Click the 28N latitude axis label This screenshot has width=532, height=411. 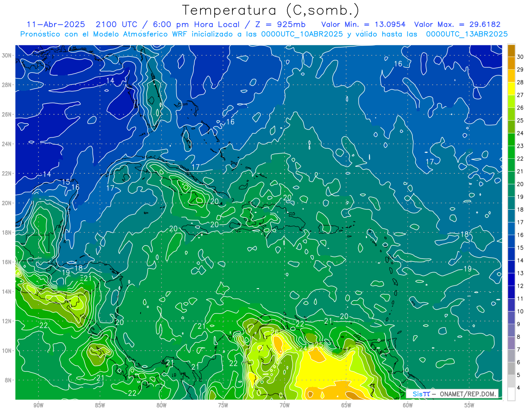[x=7, y=85]
